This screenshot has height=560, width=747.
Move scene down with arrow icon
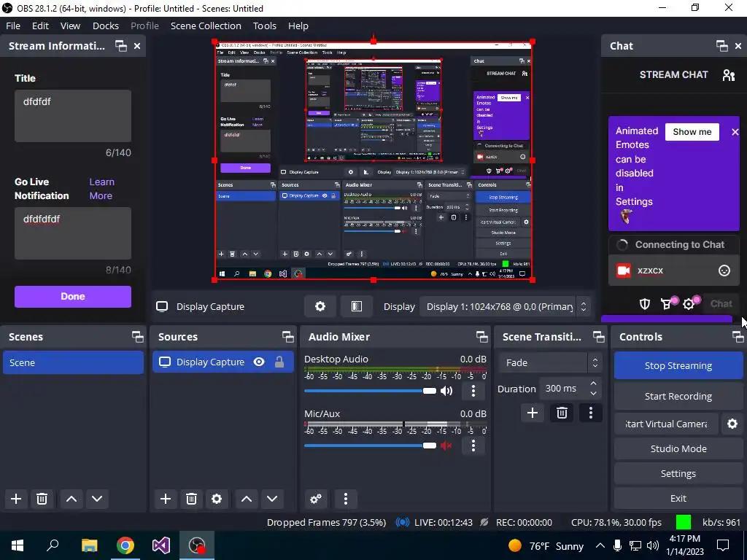[97, 499]
